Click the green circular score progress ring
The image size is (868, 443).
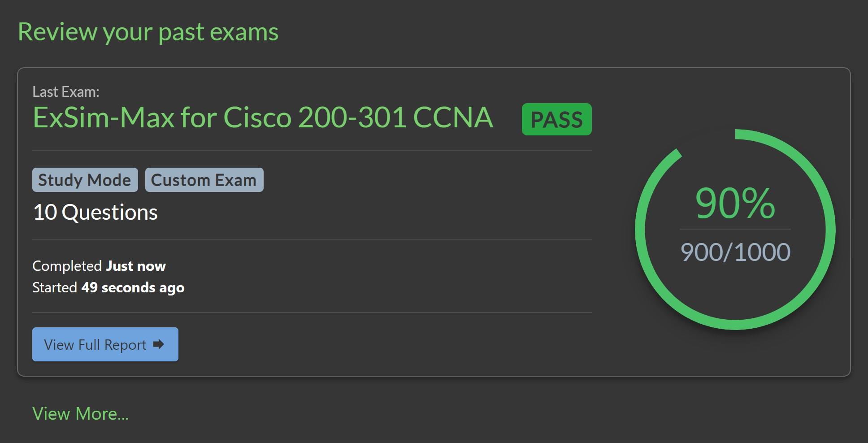pyautogui.click(x=830, y=230)
